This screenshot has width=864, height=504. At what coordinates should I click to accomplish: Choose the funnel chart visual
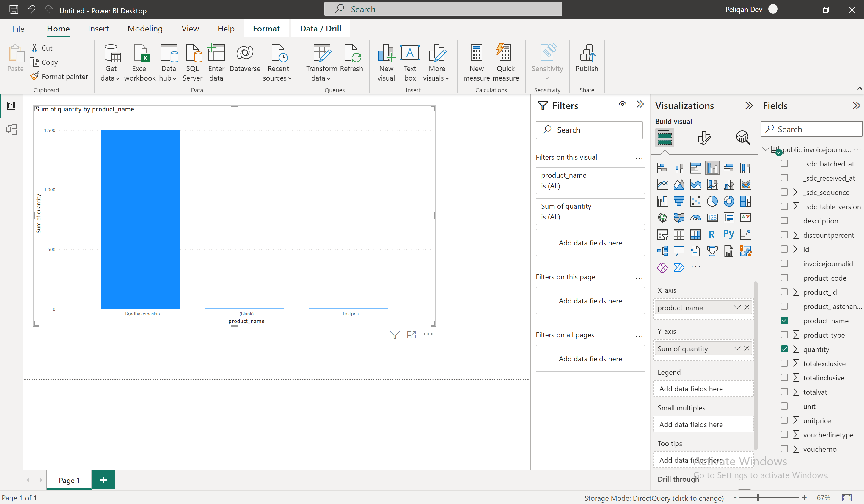(x=679, y=201)
